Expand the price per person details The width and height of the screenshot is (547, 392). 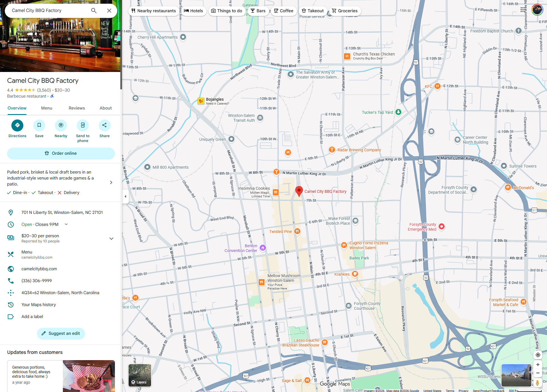[111, 238]
